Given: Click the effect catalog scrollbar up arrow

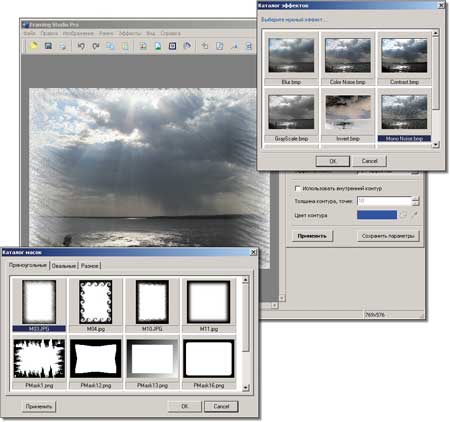Looking at the screenshot, I should click(436, 33).
